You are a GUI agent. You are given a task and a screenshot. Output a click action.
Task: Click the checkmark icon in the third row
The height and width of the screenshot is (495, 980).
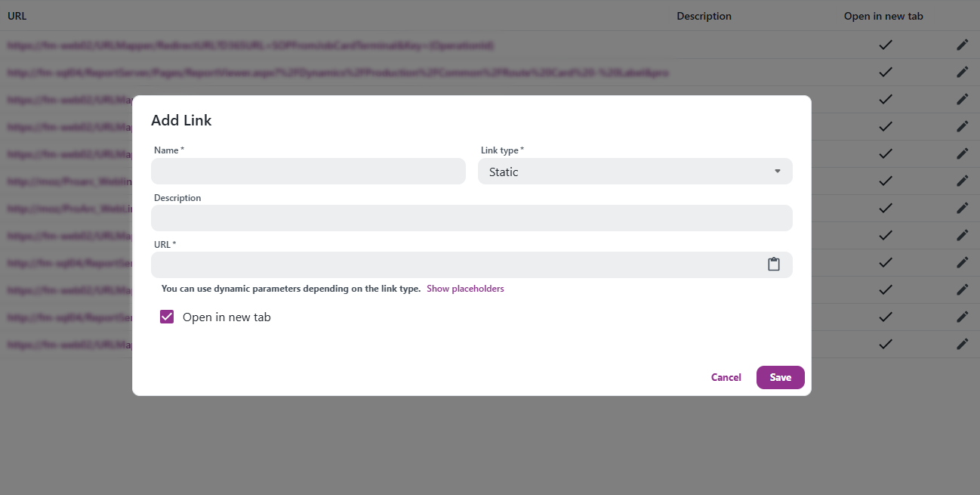tap(885, 99)
